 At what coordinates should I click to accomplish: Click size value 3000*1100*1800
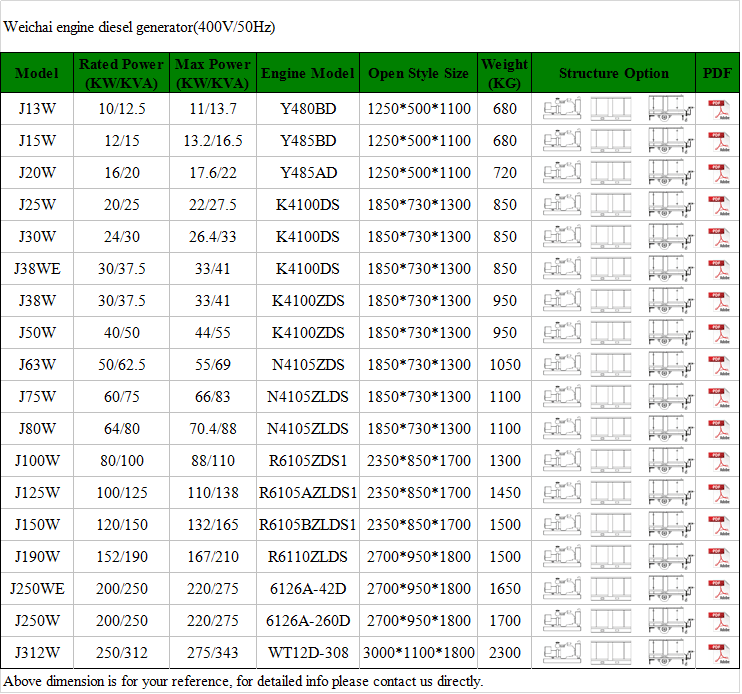(x=419, y=653)
